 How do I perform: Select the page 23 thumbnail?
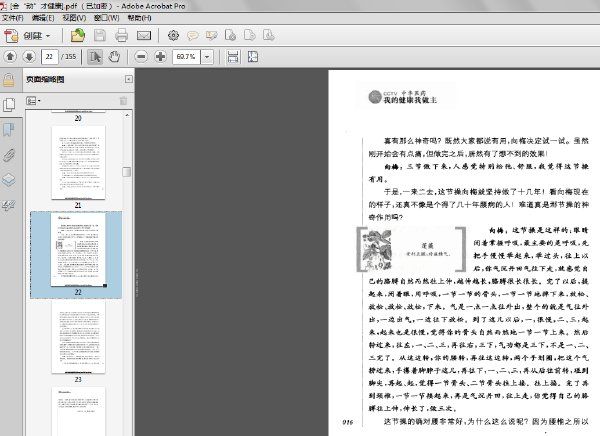[78, 337]
